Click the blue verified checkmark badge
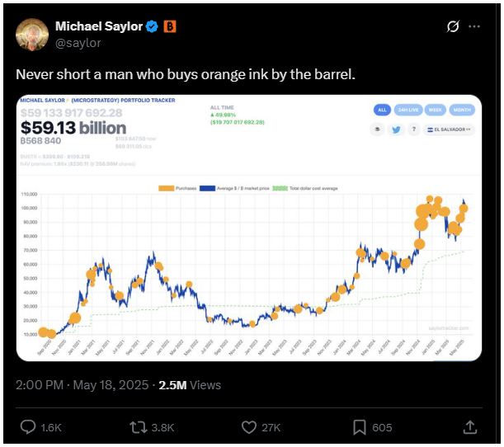This screenshot has width=504, height=447. 152,26
